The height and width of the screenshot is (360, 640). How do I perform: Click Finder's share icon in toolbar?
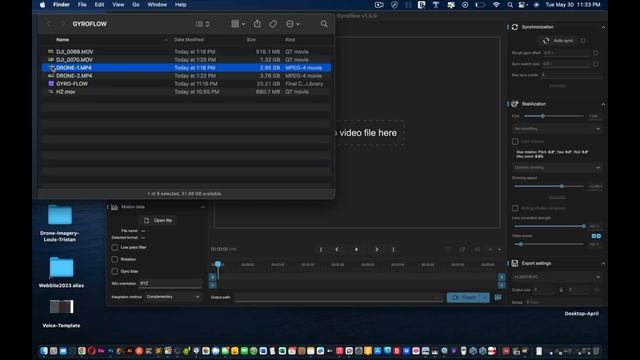(257, 24)
